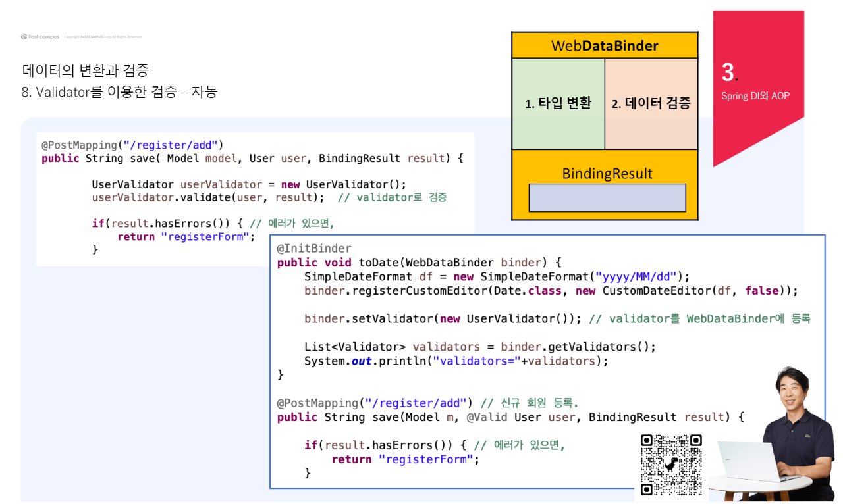Click the 'System.out.println' code line
This screenshot has height=504, width=843.
pyautogui.click(x=456, y=361)
